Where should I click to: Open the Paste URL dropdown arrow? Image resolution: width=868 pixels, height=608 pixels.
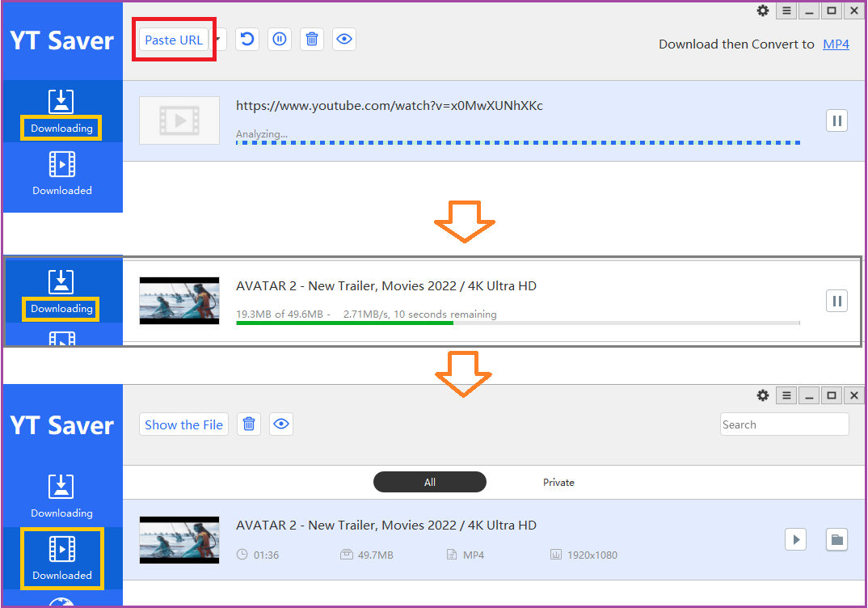[x=219, y=40]
